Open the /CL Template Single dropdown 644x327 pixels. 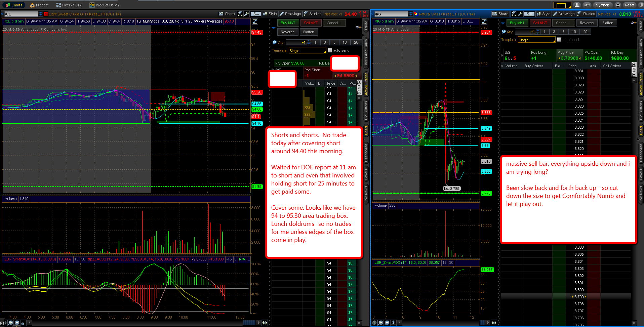(307, 50)
